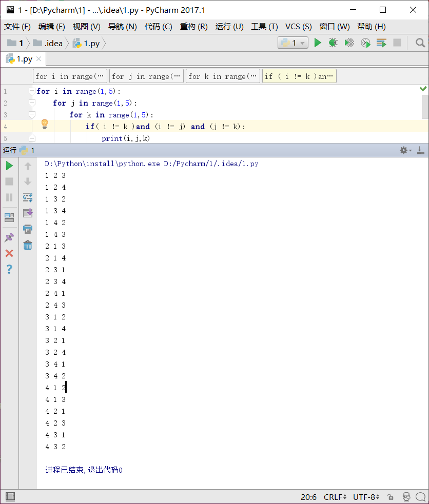
Task: Rerun the program using green arrow
Action: 9,166
